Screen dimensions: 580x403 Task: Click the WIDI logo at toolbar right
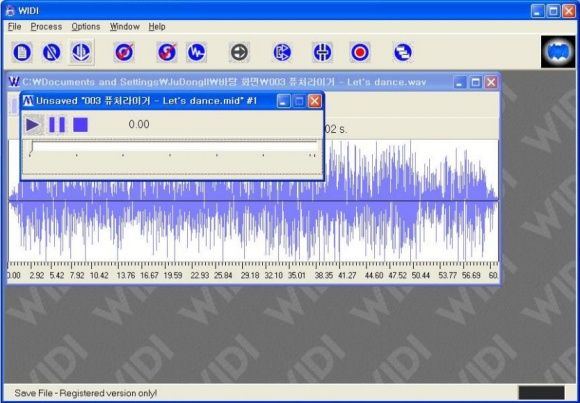[558, 51]
